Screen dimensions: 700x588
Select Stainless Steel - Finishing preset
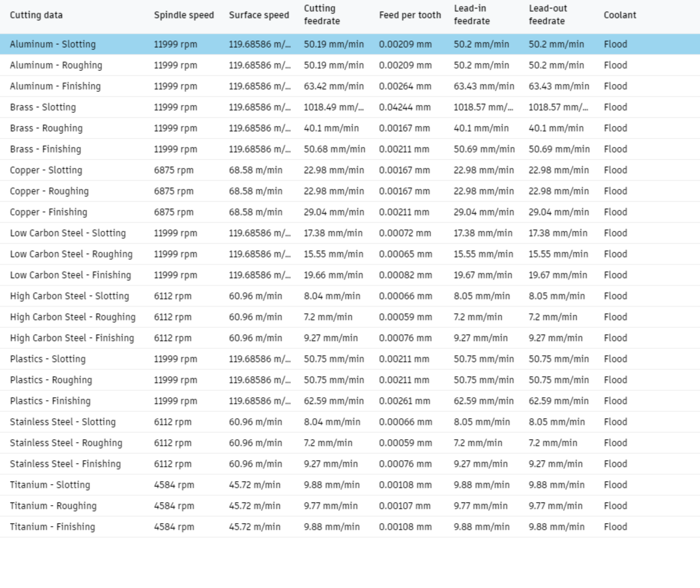[350, 464]
